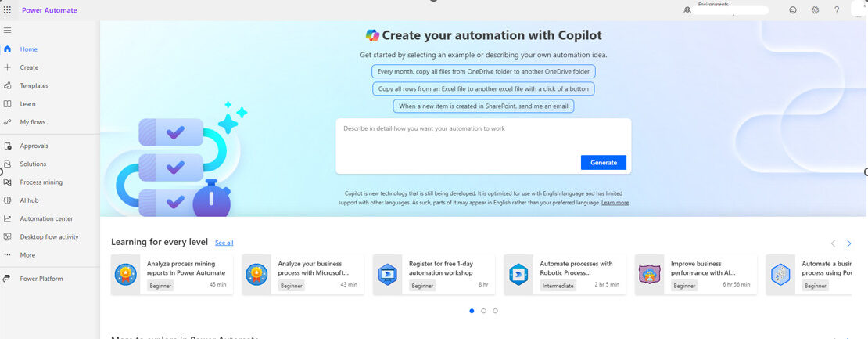Click the Desktop flow activity icon
Screen dimensions: 868x339
coord(7,236)
